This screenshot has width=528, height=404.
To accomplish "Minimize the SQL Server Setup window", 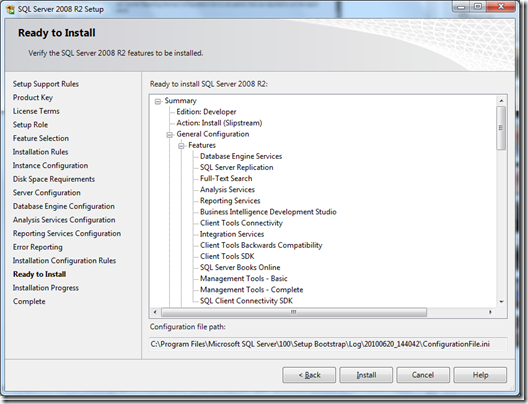I will (x=461, y=7).
